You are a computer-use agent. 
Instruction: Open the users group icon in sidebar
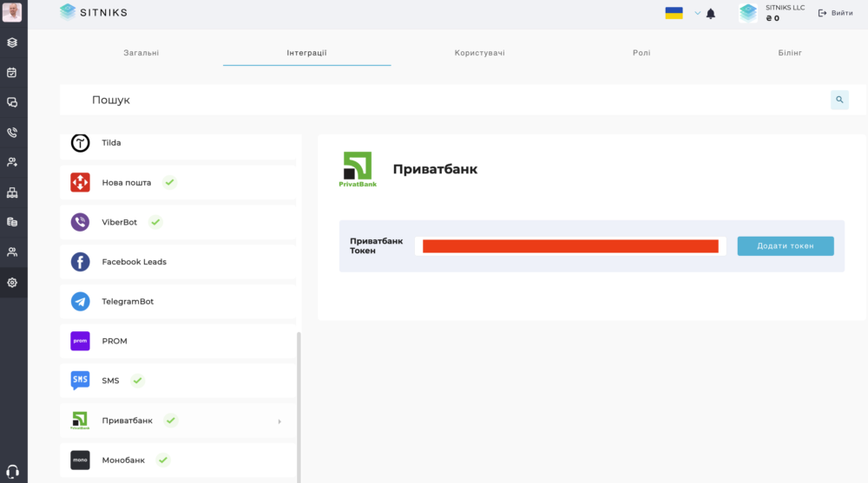(12, 252)
